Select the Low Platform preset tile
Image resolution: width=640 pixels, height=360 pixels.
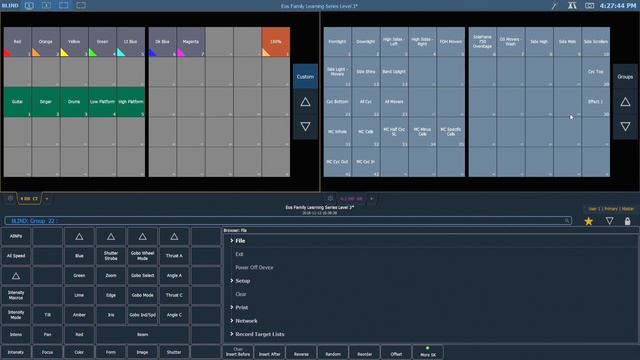tap(102, 102)
